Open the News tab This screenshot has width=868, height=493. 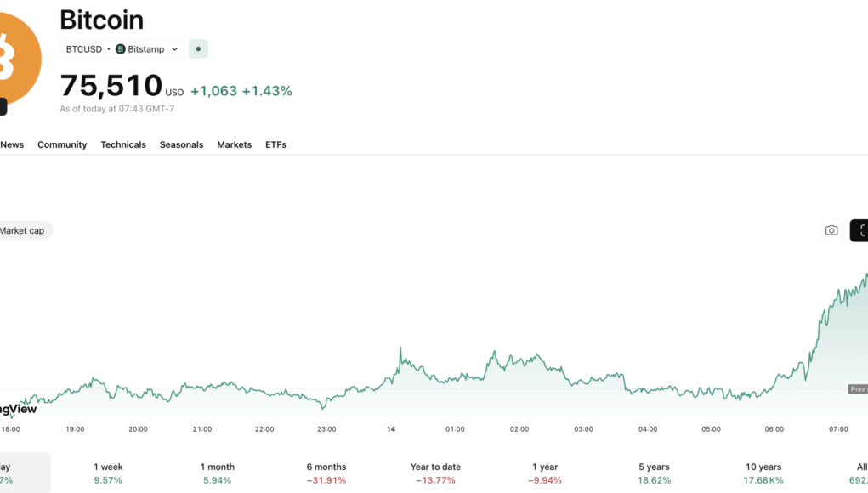pyautogui.click(x=12, y=144)
